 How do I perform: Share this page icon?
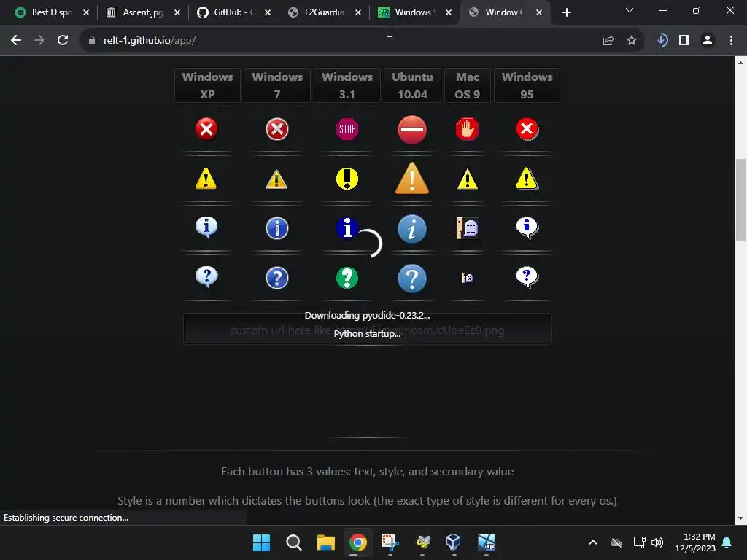click(x=608, y=41)
